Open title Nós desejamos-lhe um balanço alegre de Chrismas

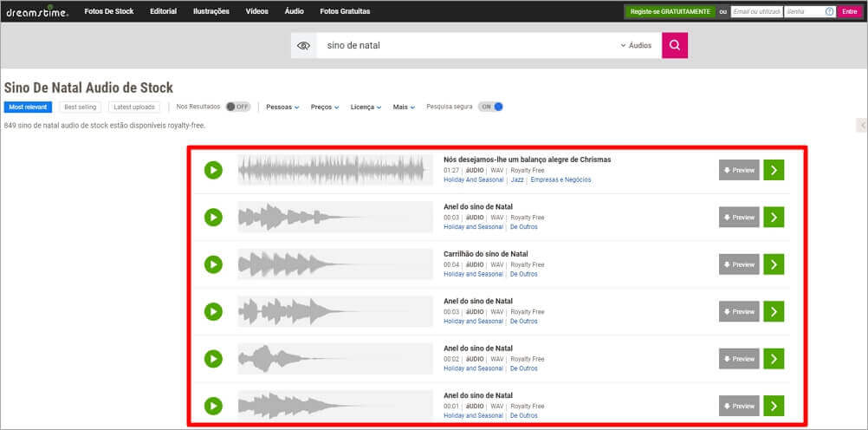pos(527,160)
